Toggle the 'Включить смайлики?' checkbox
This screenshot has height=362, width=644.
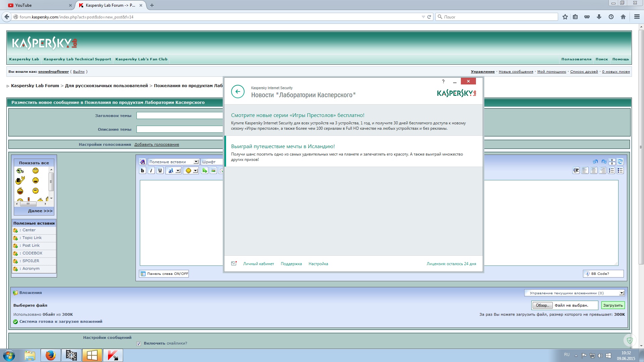click(139, 344)
